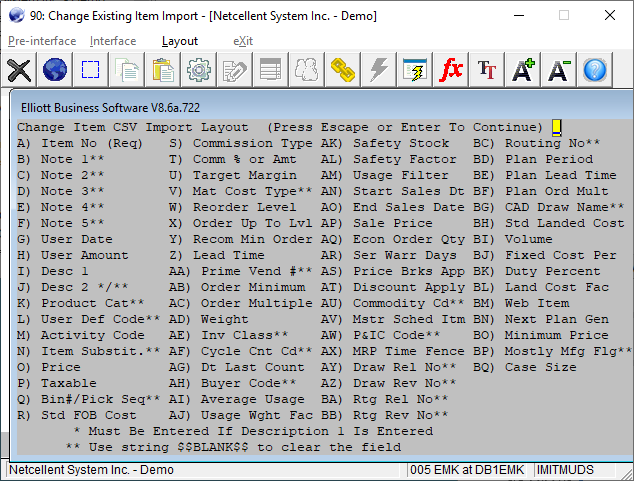Viewport: 634px width, 481px height.
Task: Click the 'Taxable' field entry
Action: pyautogui.click(x=57, y=384)
